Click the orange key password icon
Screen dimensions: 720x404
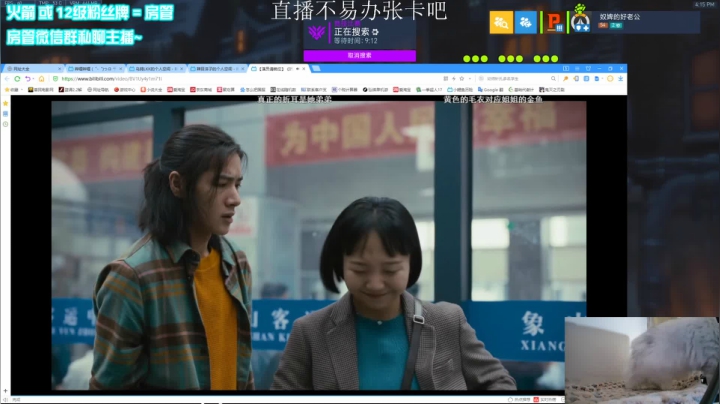566,79
